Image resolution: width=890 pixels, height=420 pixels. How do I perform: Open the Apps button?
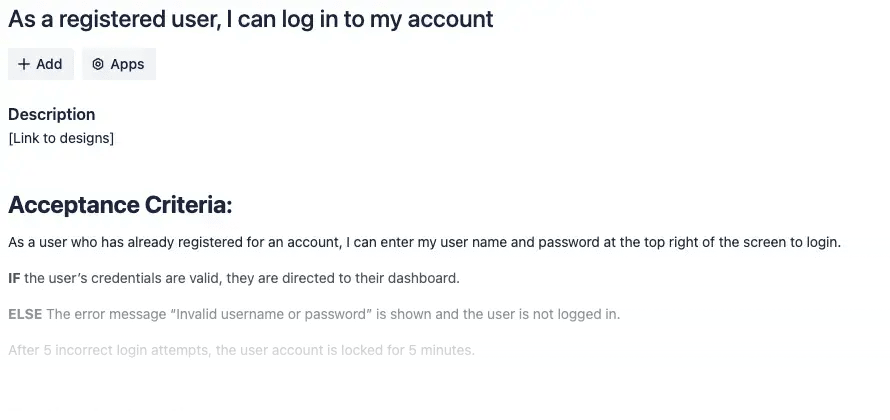click(x=119, y=64)
